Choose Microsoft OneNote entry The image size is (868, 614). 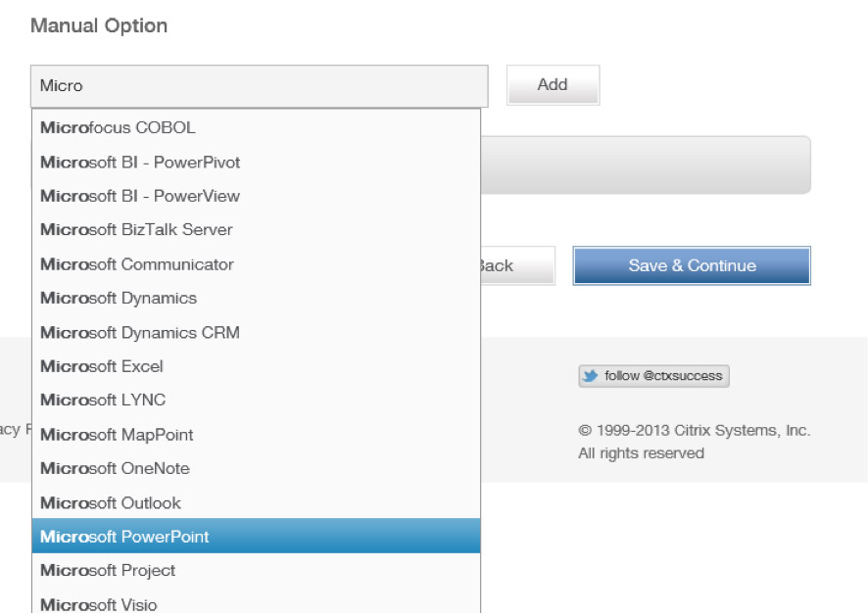257,468
